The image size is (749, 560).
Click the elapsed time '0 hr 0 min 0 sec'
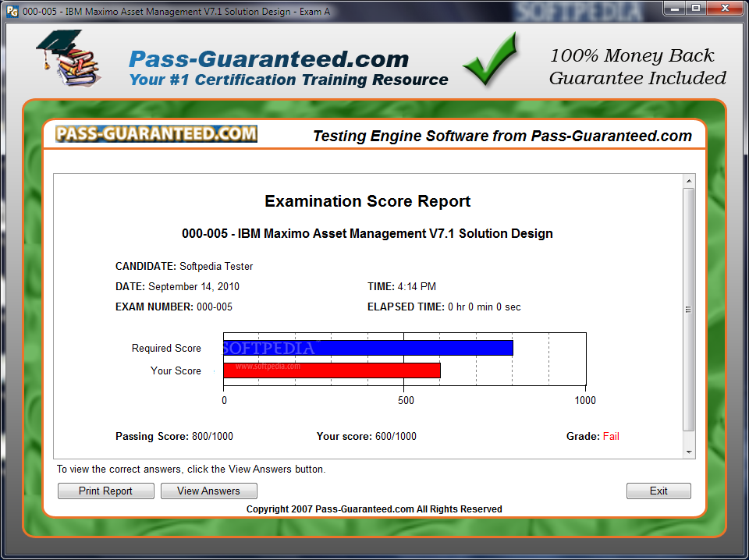[x=485, y=307]
